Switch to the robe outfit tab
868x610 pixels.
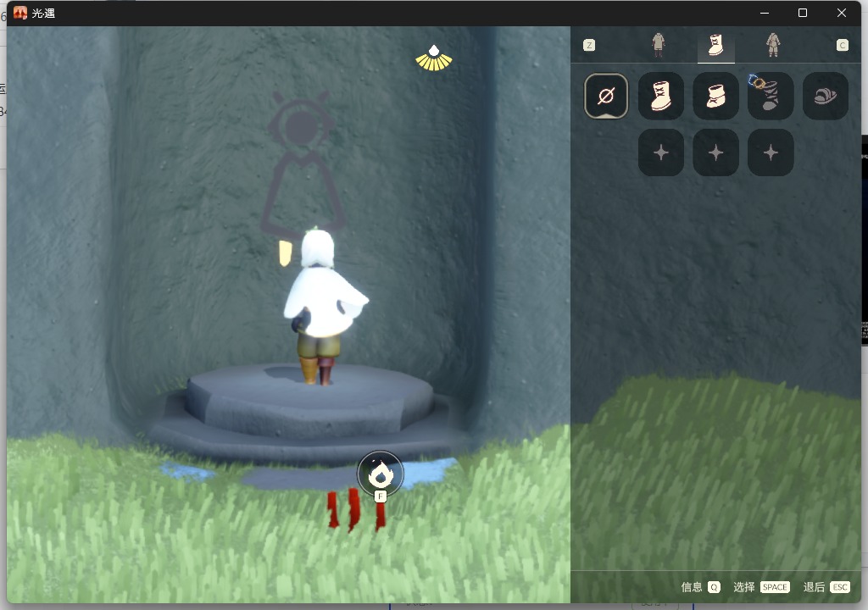pyautogui.click(x=658, y=45)
